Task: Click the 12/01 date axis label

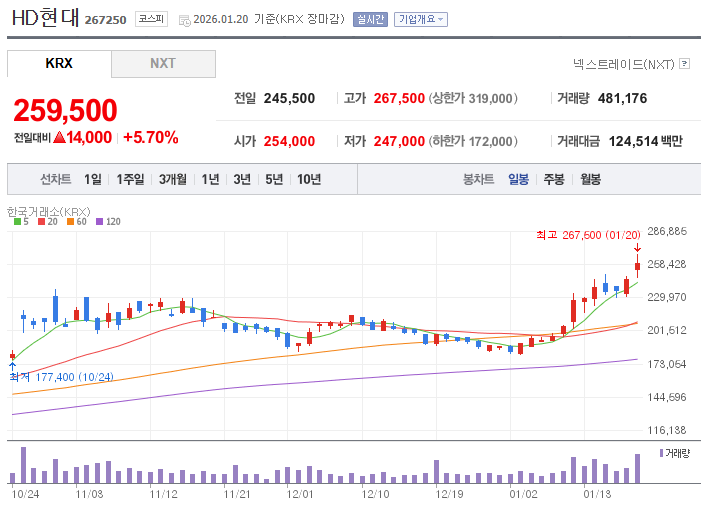Action: click(x=300, y=495)
